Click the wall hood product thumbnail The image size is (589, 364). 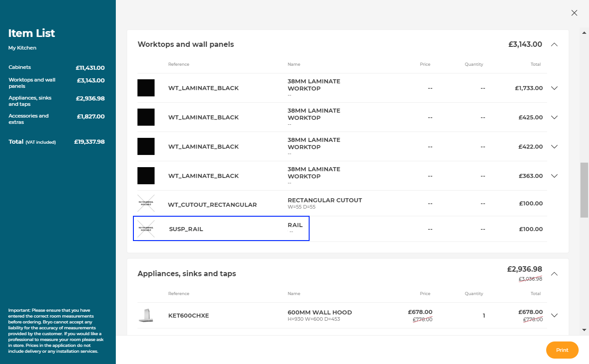[x=146, y=315]
